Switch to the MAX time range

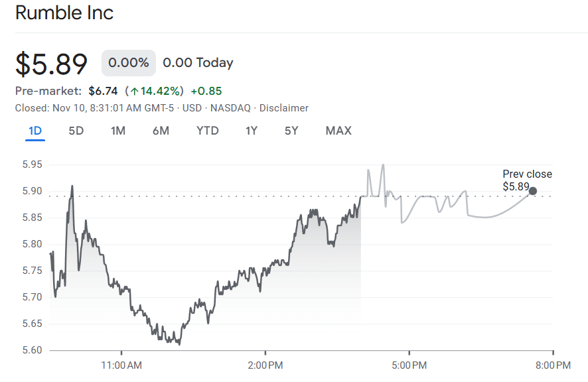click(338, 131)
